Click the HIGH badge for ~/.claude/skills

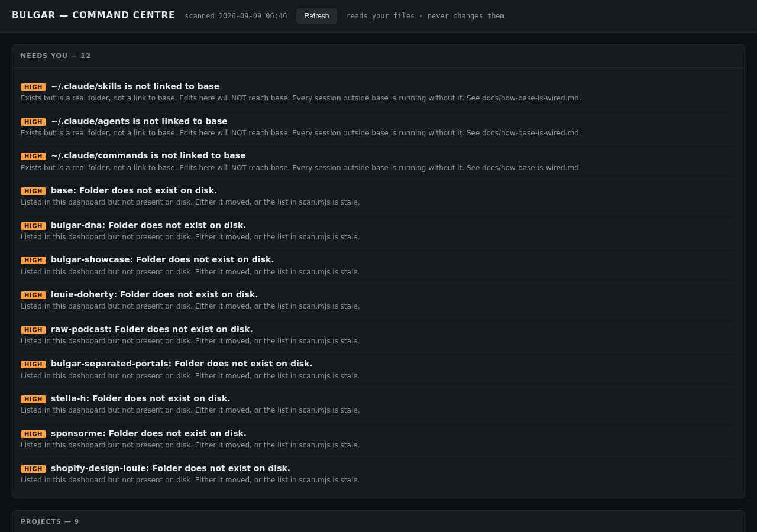[33, 87]
